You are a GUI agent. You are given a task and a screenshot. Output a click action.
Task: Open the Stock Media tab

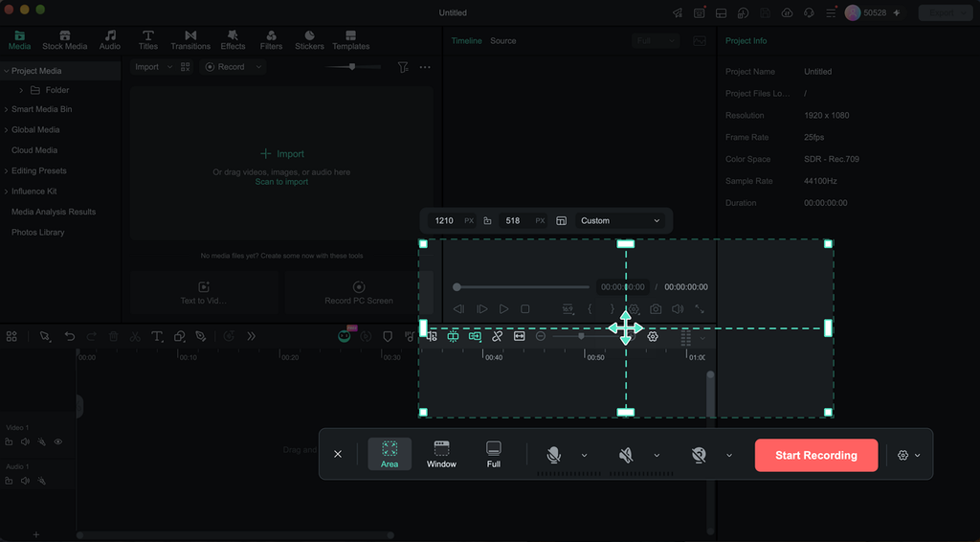coord(64,40)
